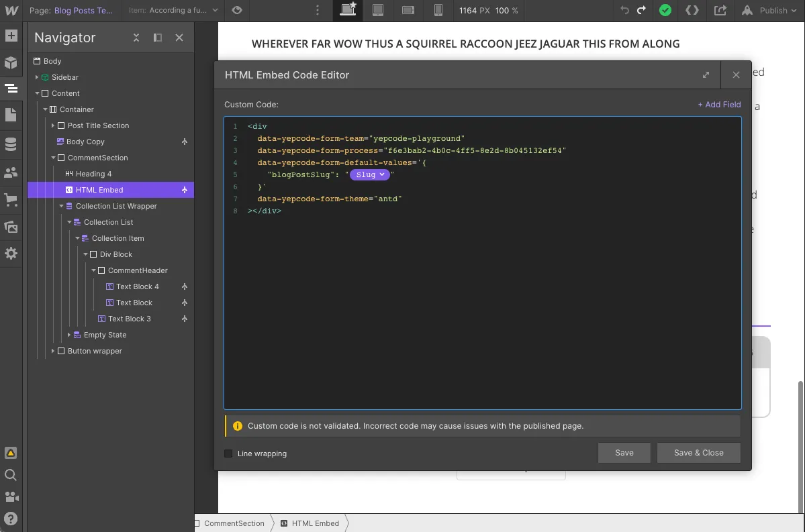This screenshot has width=805, height=532.
Task: Open the Assets image panel
Action: [x=11, y=227]
